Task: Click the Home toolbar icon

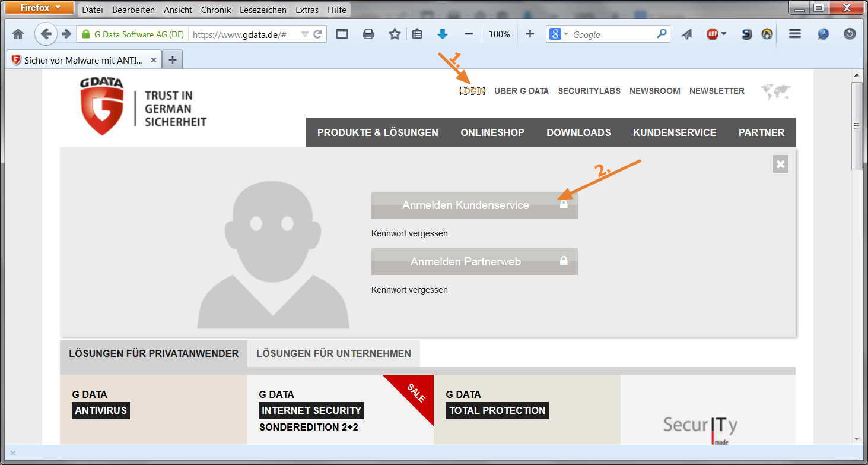Action: 18,34
